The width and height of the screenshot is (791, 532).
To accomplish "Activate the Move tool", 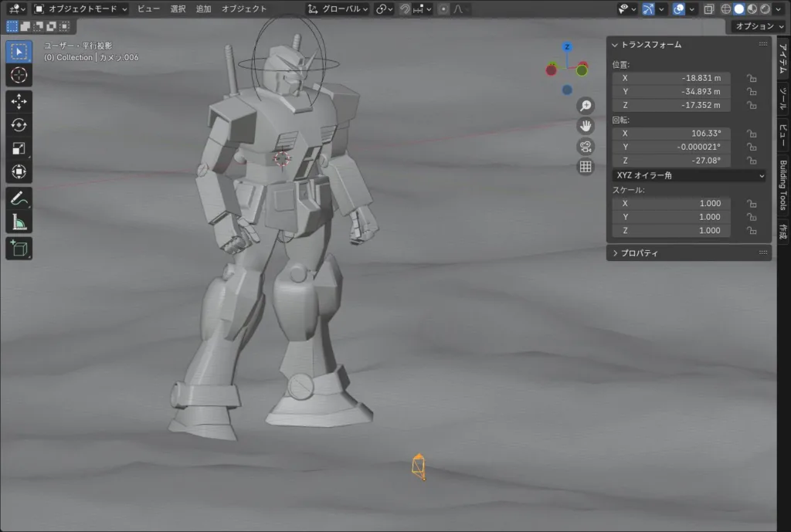I will click(19, 101).
